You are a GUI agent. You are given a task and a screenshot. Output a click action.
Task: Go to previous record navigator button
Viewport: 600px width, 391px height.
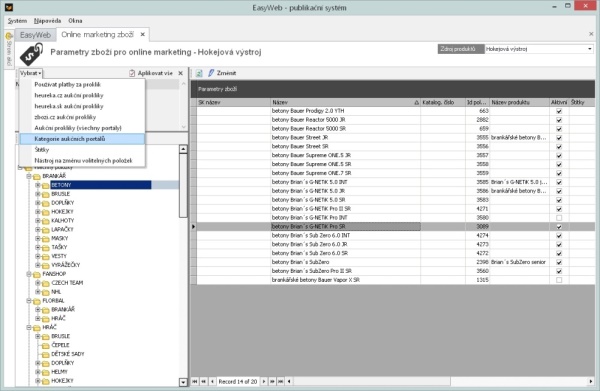[x=212, y=381]
